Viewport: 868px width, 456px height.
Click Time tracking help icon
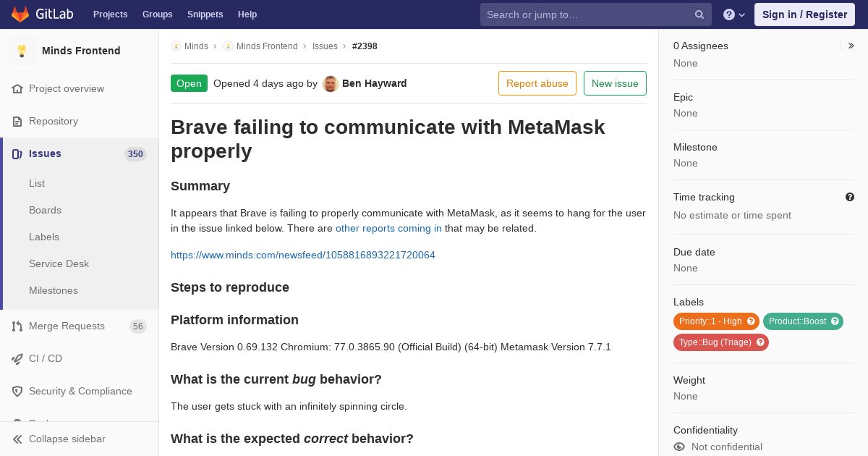(850, 197)
